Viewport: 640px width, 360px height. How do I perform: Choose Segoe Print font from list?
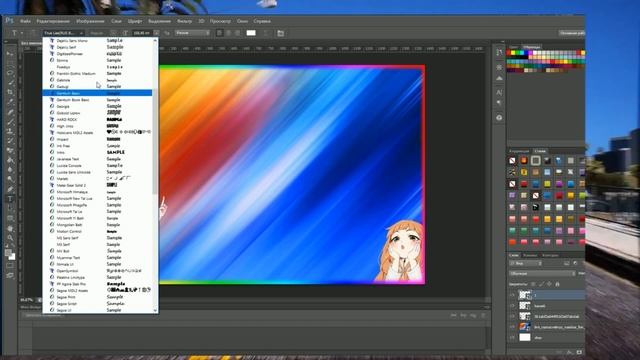point(98,297)
